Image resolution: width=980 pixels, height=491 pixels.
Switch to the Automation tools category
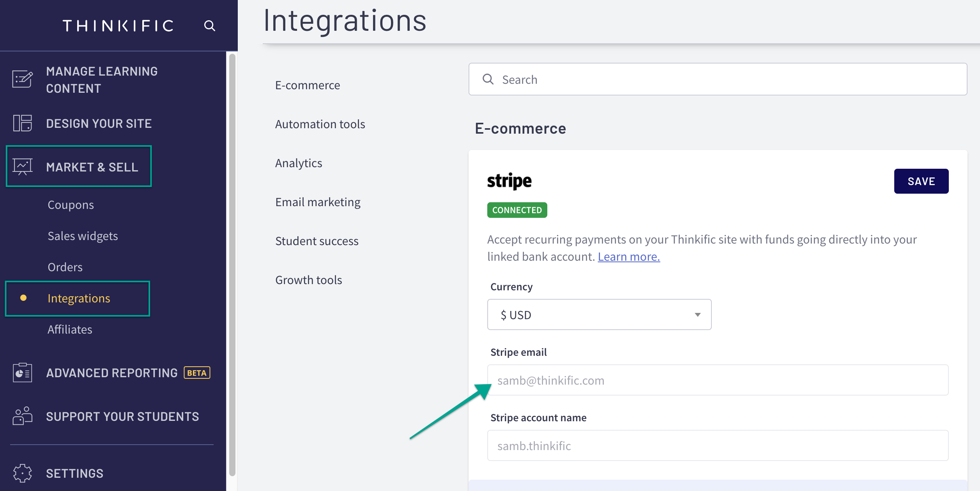(x=320, y=124)
